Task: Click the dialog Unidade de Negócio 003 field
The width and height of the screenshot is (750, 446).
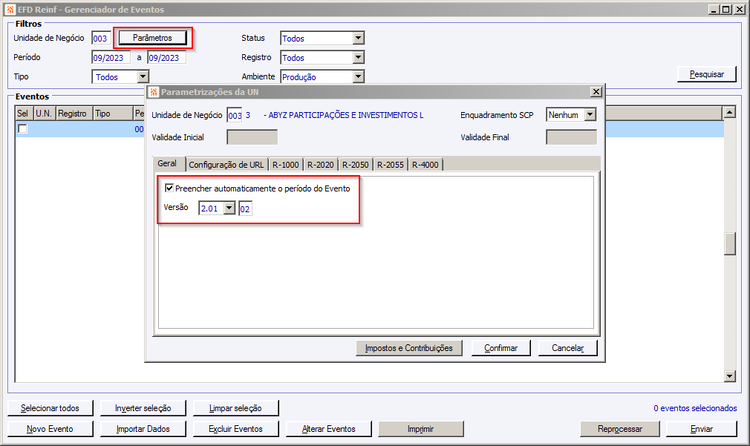Action: 234,115
